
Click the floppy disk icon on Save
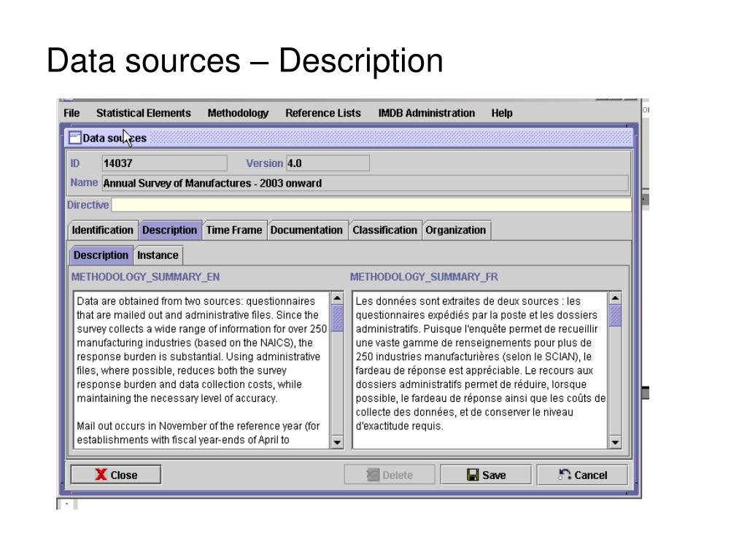click(x=473, y=475)
